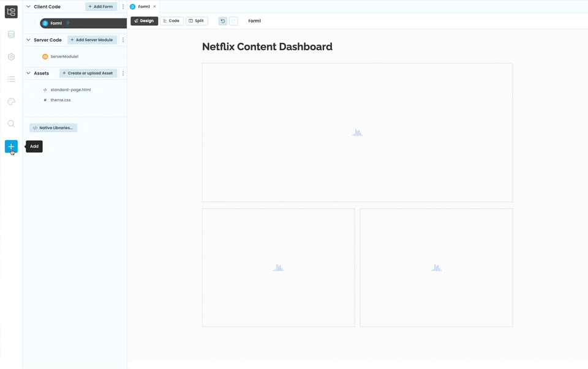Expand the Form1 tree row arrow
Screen dimensions: 588x369
(35, 23)
